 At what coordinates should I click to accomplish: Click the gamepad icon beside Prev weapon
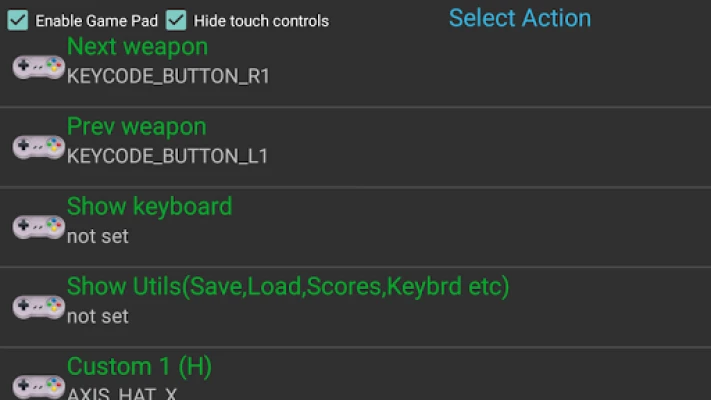(x=39, y=147)
